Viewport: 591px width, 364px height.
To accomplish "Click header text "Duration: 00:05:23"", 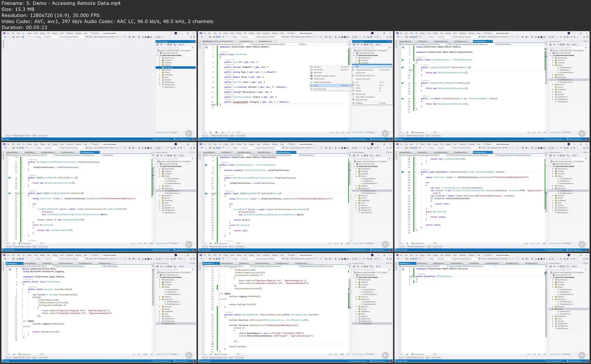I will click(24, 27).
